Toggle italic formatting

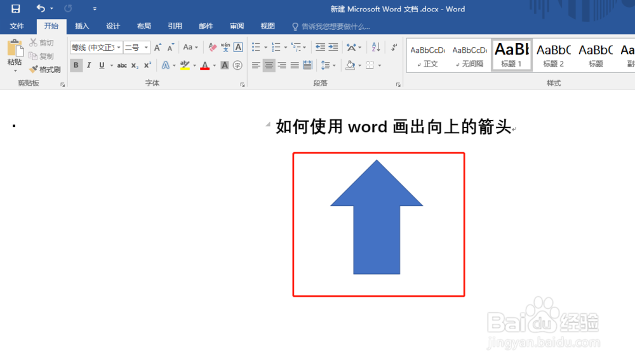click(x=89, y=65)
